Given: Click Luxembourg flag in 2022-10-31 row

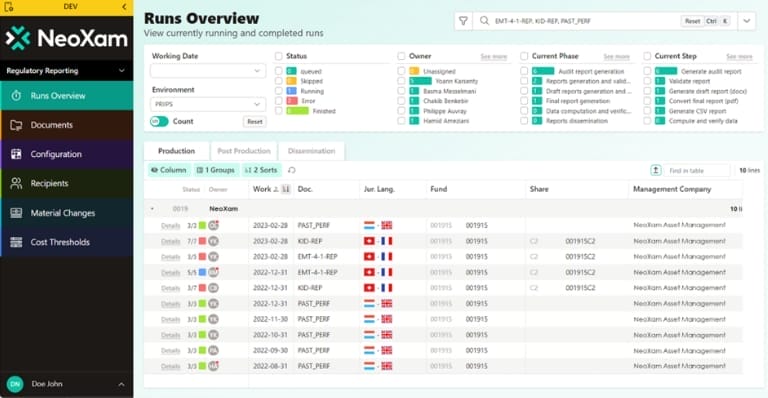Looking at the screenshot, I should pyautogui.click(x=369, y=335).
